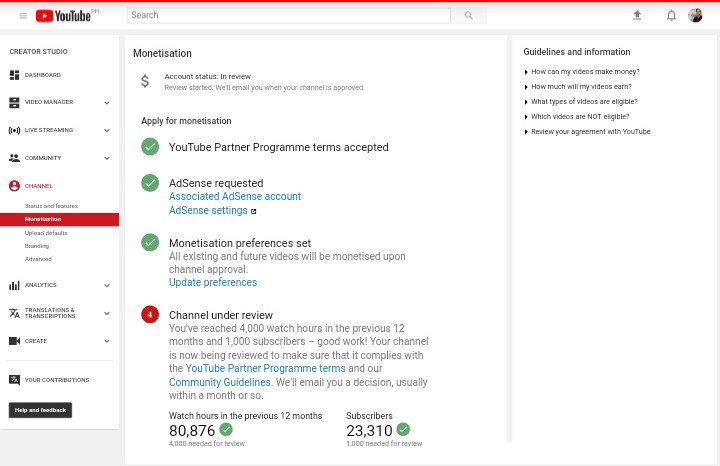
Task: Click green checkmark beside Monetisation preferences set
Action: click(x=150, y=242)
